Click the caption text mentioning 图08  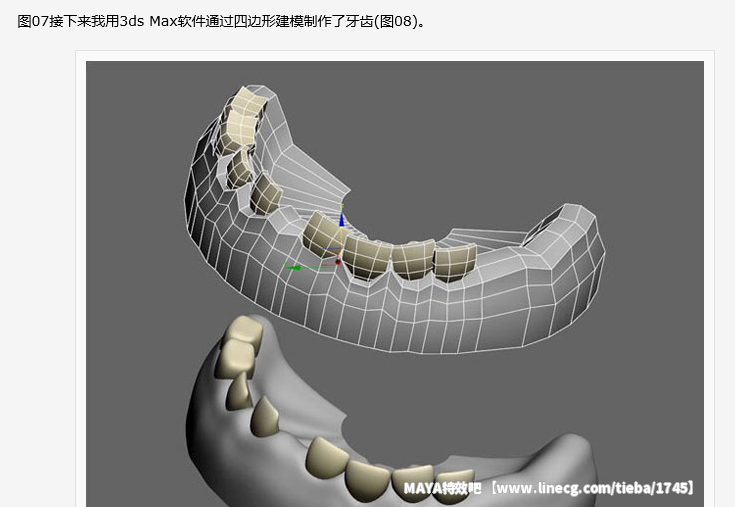221,22
